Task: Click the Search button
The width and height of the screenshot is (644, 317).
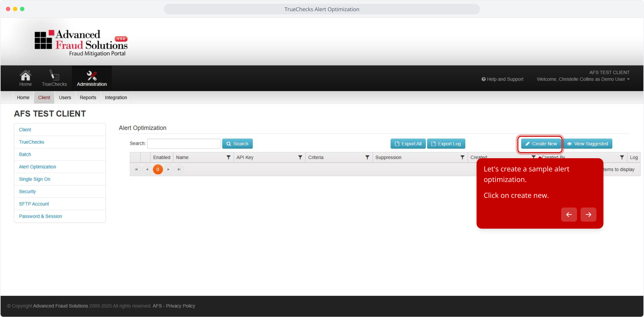Action: pyautogui.click(x=237, y=144)
